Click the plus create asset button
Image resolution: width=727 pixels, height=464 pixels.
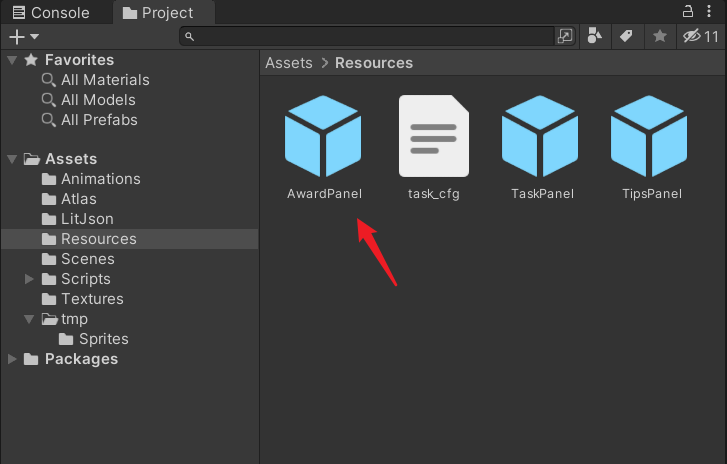pyautogui.click(x=17, y=37)
